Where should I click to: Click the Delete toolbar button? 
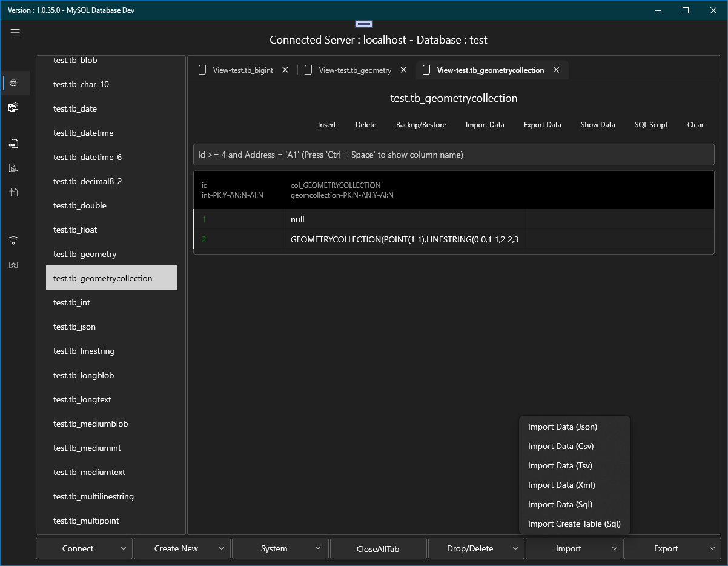tap(366, 125)
